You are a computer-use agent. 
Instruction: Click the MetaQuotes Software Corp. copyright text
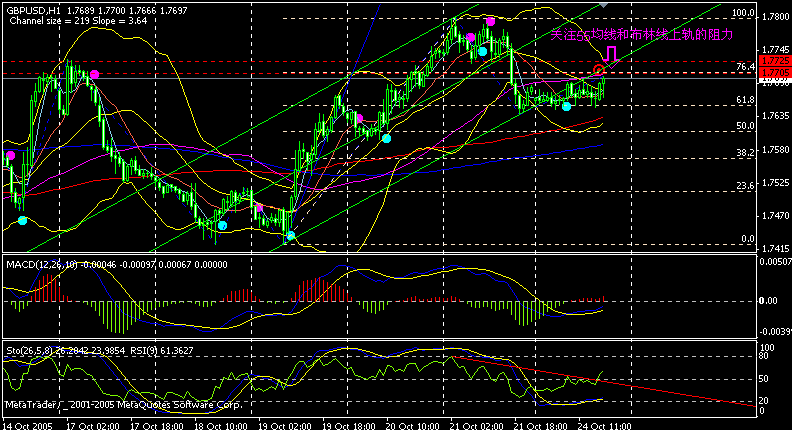tap(124, 405)
